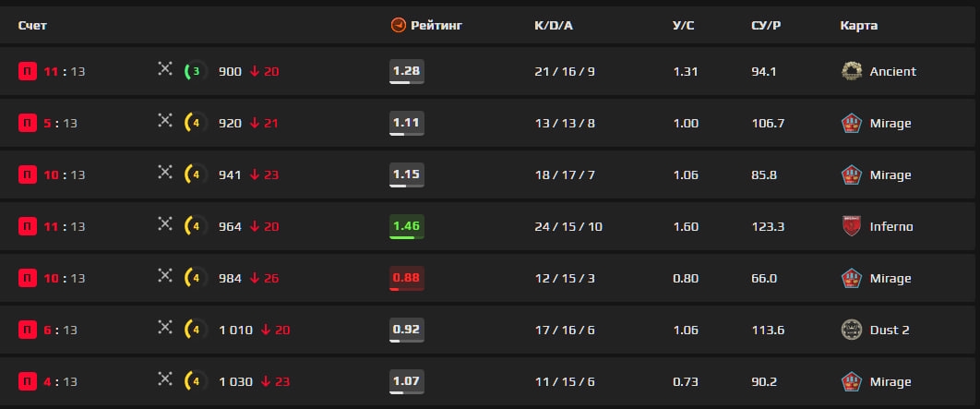
Task: Click the green level 3 skill badge
Action: tap(195, 71)
